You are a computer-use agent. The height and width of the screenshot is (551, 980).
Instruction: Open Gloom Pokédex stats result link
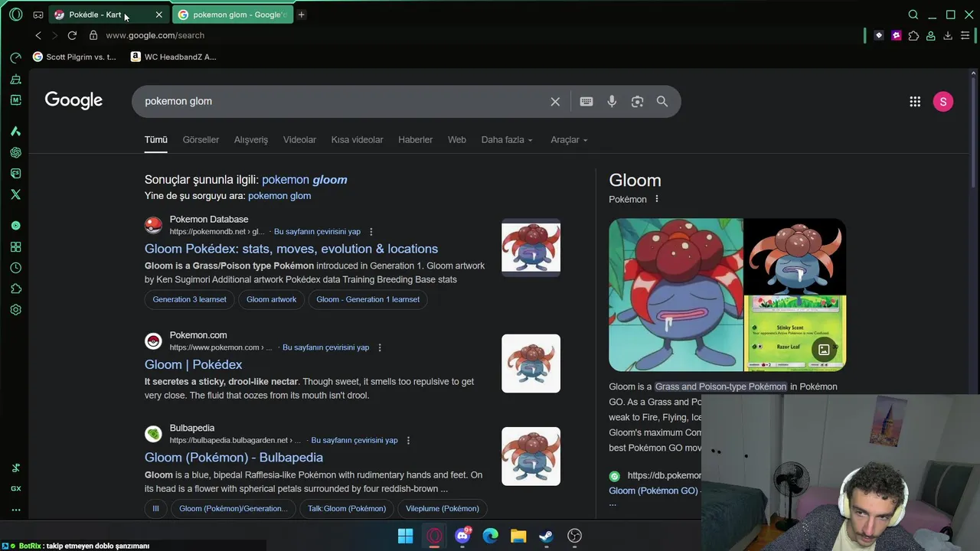coord(291,249)
